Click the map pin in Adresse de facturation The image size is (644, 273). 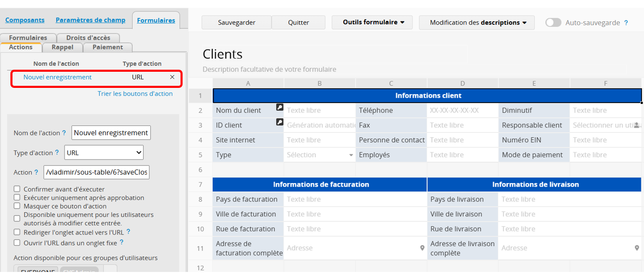pyautogui.click(x=422, y=249)
